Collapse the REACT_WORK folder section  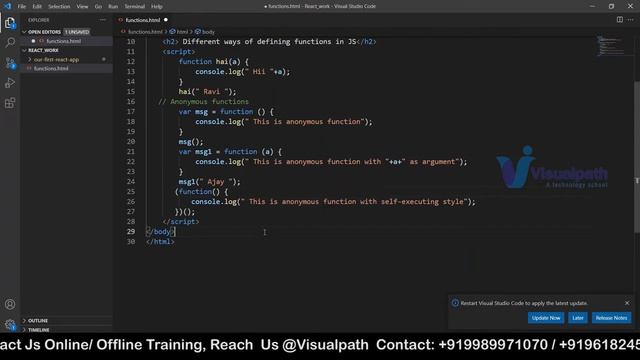point(43,50)
